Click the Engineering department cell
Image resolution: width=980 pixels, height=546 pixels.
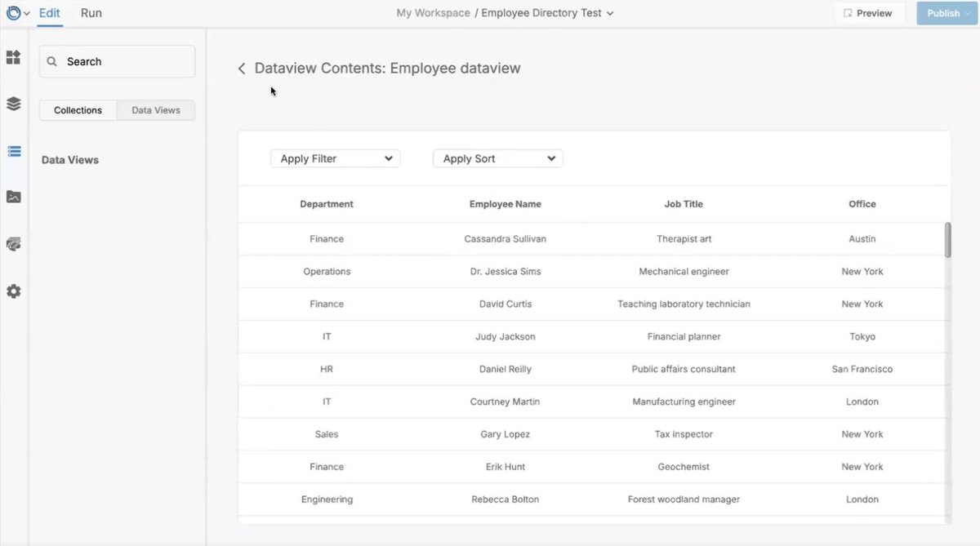327,500
